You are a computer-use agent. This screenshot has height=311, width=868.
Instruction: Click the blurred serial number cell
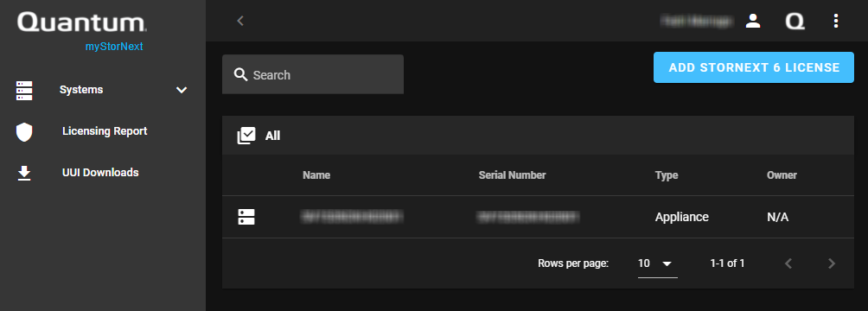pos(527,217)
